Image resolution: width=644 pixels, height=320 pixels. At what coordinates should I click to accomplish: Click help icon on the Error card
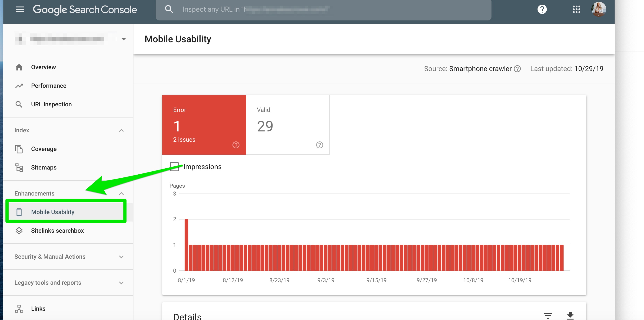click(x=236, y=145)
